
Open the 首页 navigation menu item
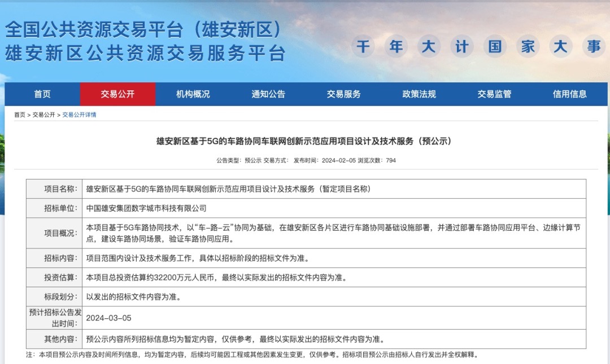tap(42, 94)
